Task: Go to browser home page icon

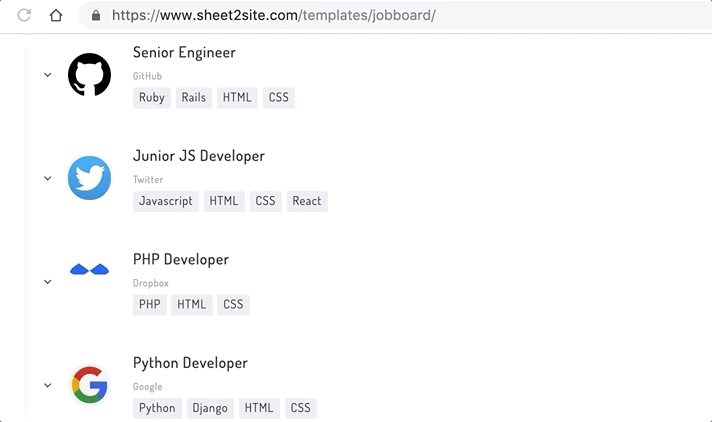Action: [56, 16]
